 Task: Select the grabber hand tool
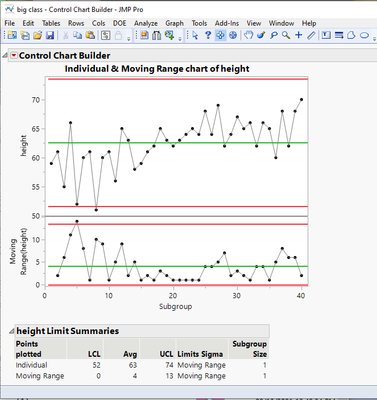point(248,35)
